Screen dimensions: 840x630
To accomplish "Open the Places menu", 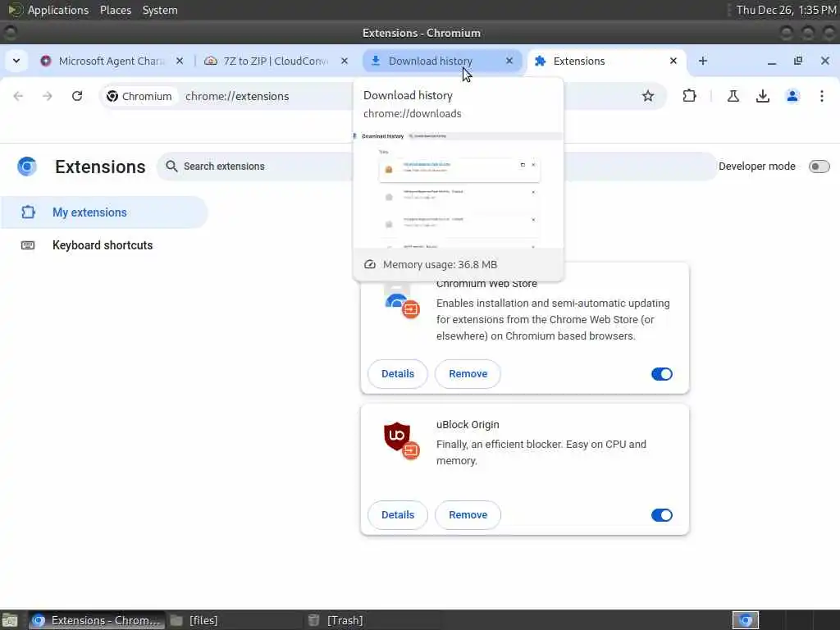I will click(x=115, y=10).
